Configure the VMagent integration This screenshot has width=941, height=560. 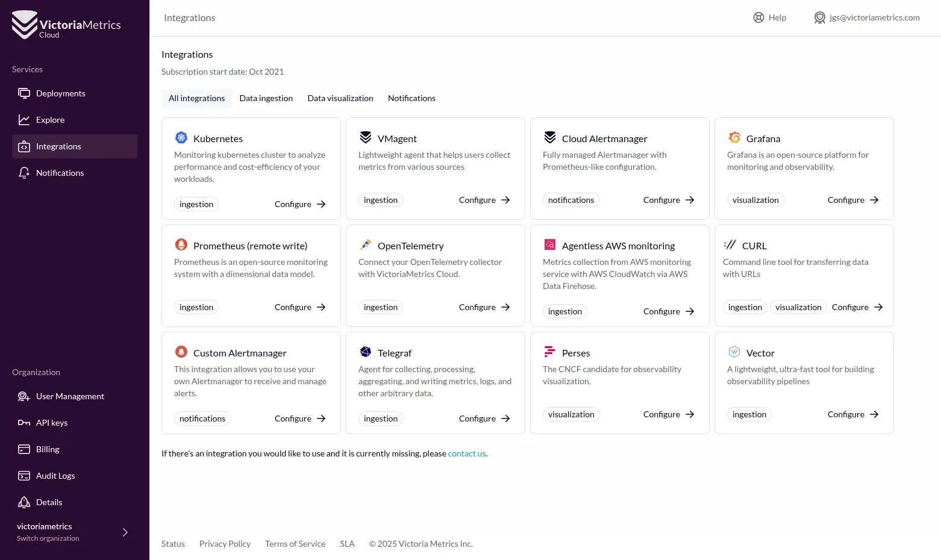coord(484,200)
